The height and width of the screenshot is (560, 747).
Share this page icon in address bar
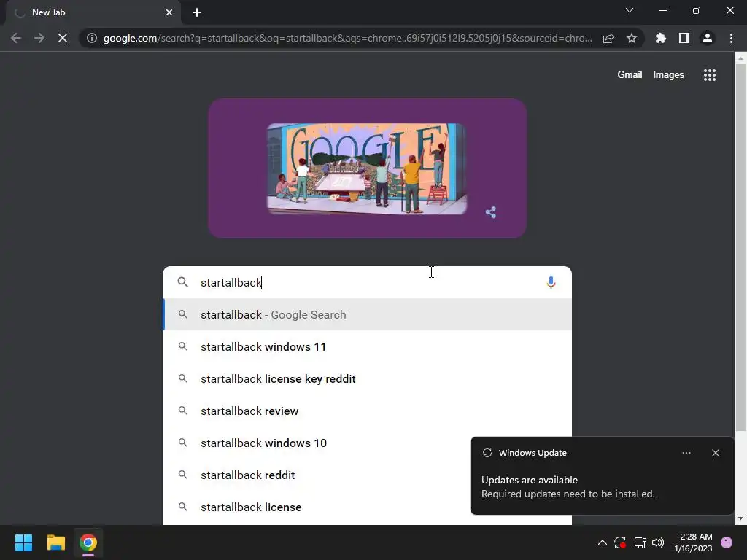tap(608, 38)
